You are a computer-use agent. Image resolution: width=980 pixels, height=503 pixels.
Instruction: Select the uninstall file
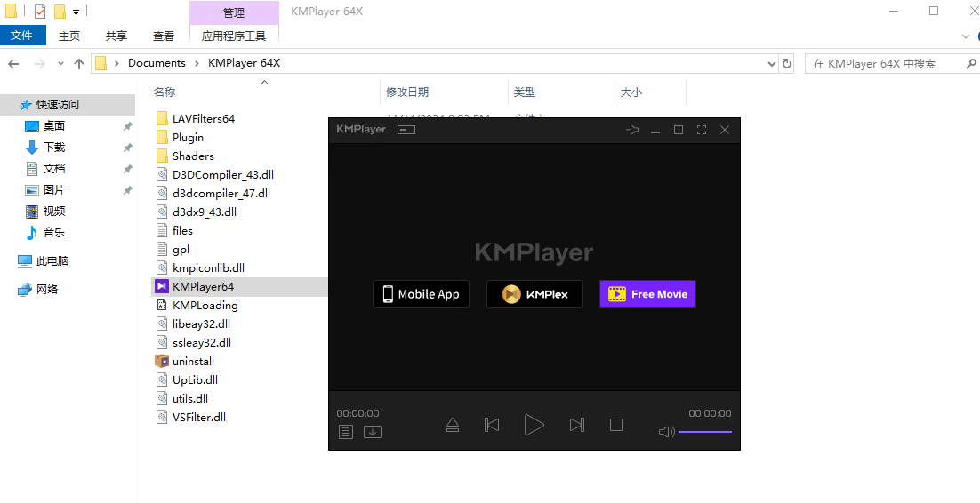(x=193, y=361)
